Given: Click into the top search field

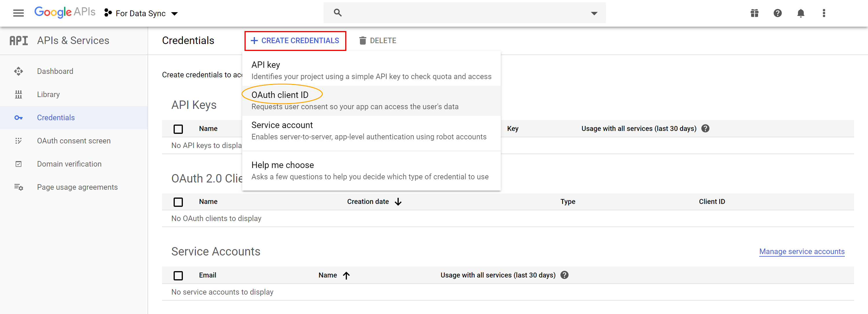Looking at the screenshot, I should pyautogui.click(x=461, y=13).
